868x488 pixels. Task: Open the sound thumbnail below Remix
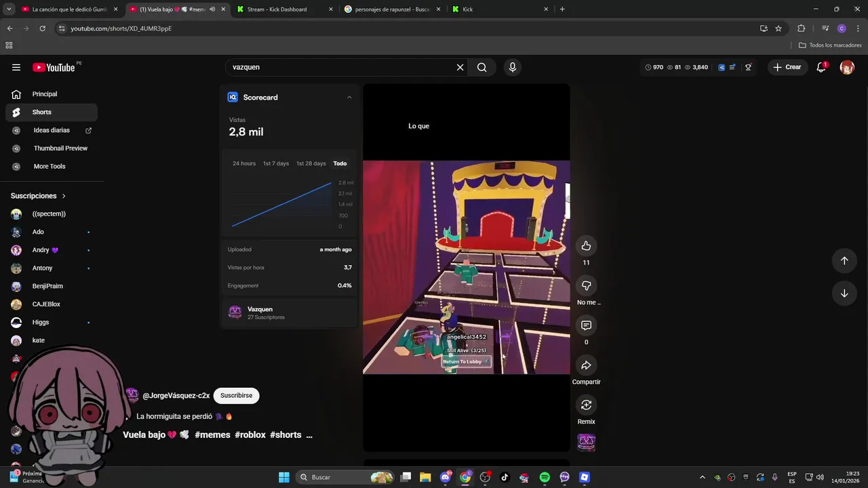(587, 443)
